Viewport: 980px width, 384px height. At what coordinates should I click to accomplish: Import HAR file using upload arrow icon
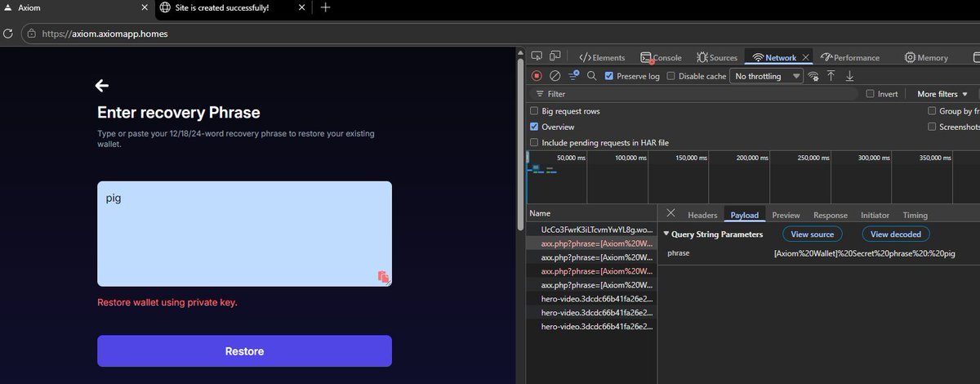[x=831, y=75]
